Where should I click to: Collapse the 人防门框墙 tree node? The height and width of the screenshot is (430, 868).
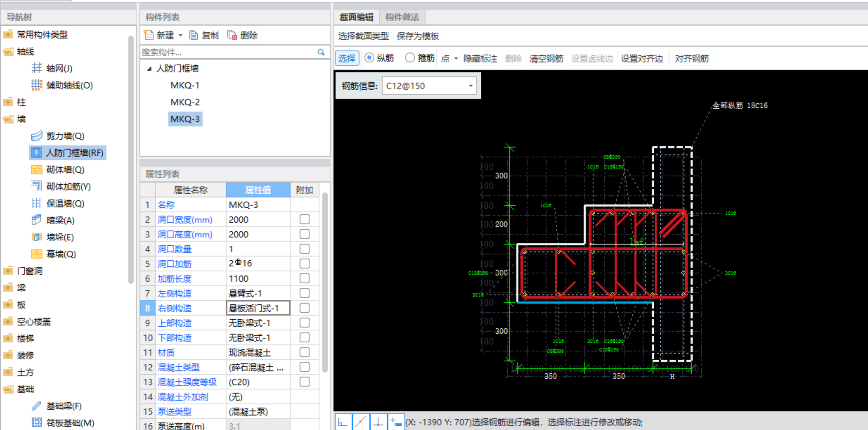pos(150,69)
